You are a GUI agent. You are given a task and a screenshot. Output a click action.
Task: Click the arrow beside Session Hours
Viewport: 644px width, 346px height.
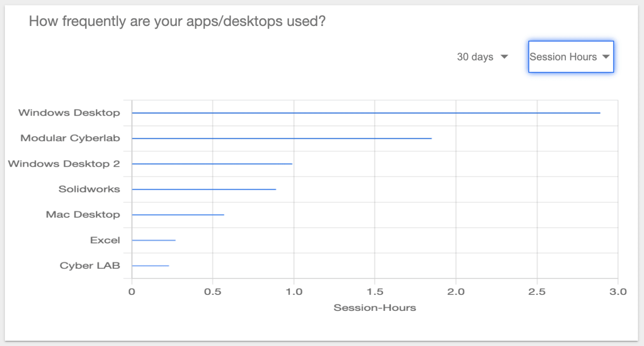pyautogui.click(x=606, y=57)
